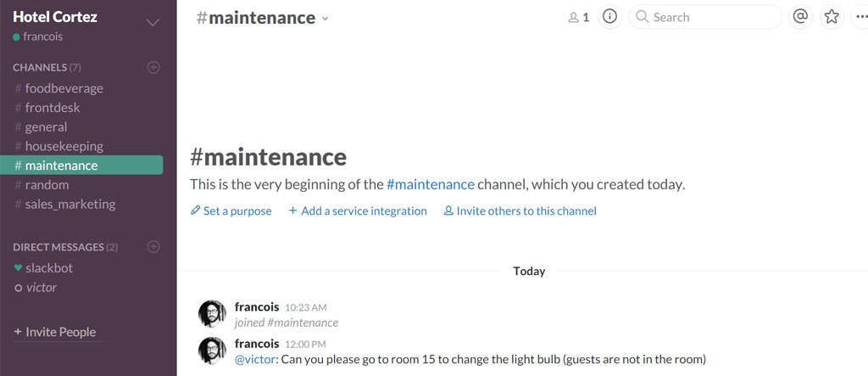
Task: Click francois's avatar on the light bulb message
Action: point(212,351)
